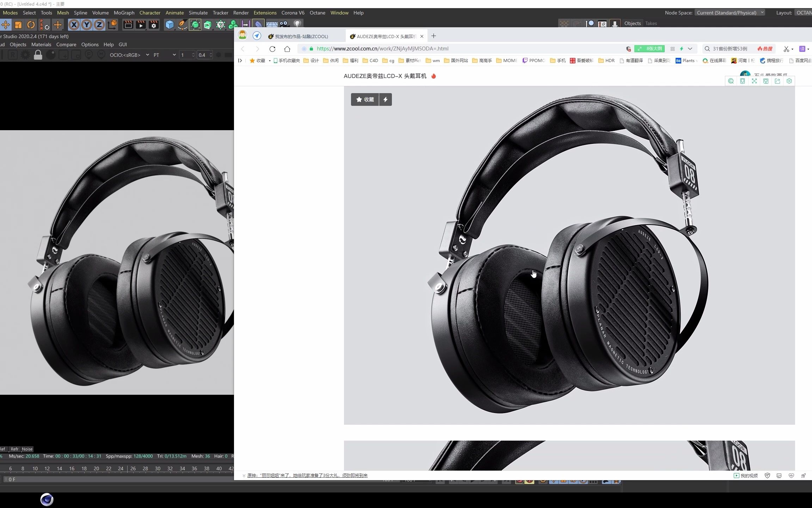Toggle the Z axis lock
This screenshot has height=508, width=812.
click(99, 25)
